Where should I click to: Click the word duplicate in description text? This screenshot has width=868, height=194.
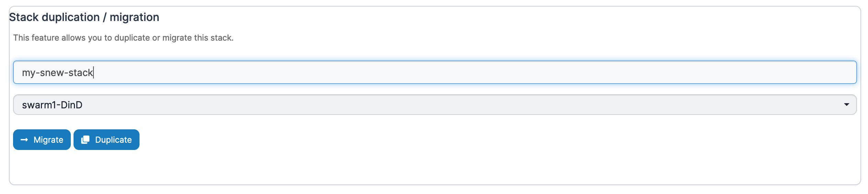(x=132, y=38)
